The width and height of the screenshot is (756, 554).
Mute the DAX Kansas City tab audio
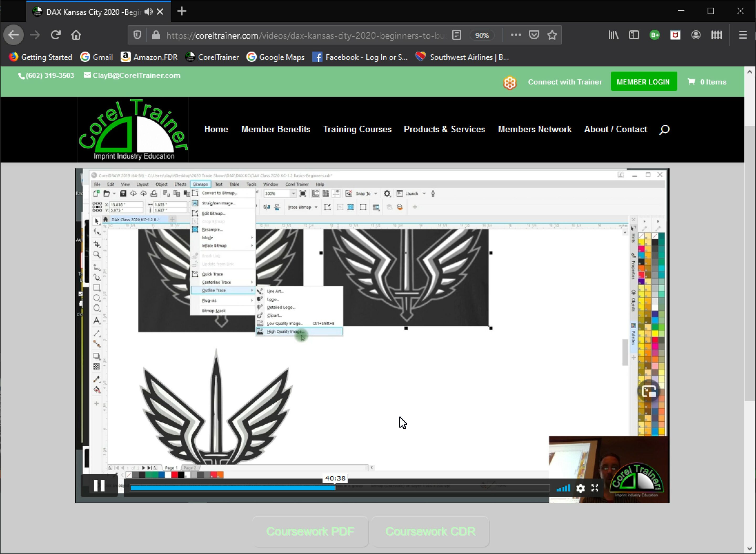click(149, 12)
